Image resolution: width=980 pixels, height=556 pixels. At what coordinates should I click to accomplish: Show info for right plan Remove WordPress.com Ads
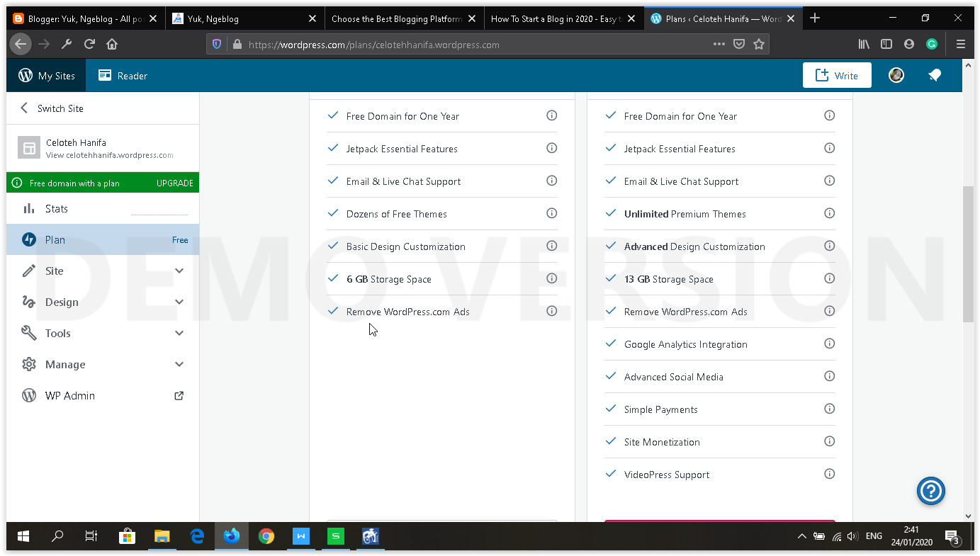click(830, 311)
